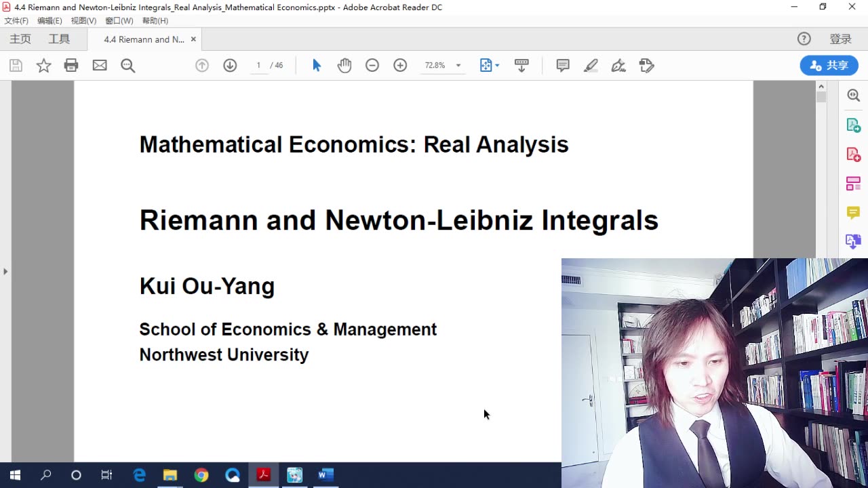Go to next page arrow
The image size is (868, 488).
230,66
